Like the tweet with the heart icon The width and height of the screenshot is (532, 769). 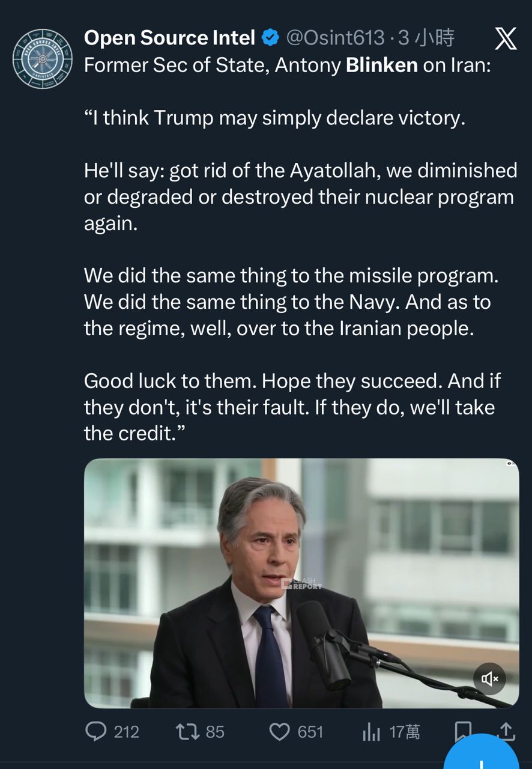(279, 731)
